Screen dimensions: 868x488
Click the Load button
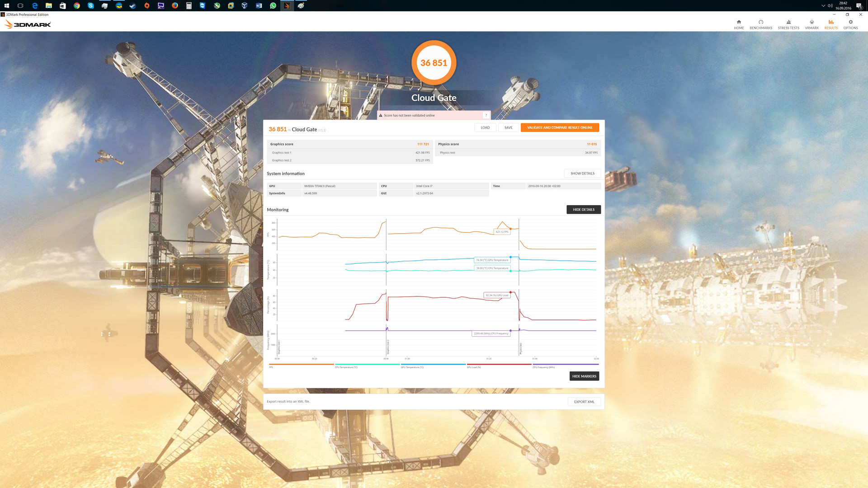tap(485, 127)
